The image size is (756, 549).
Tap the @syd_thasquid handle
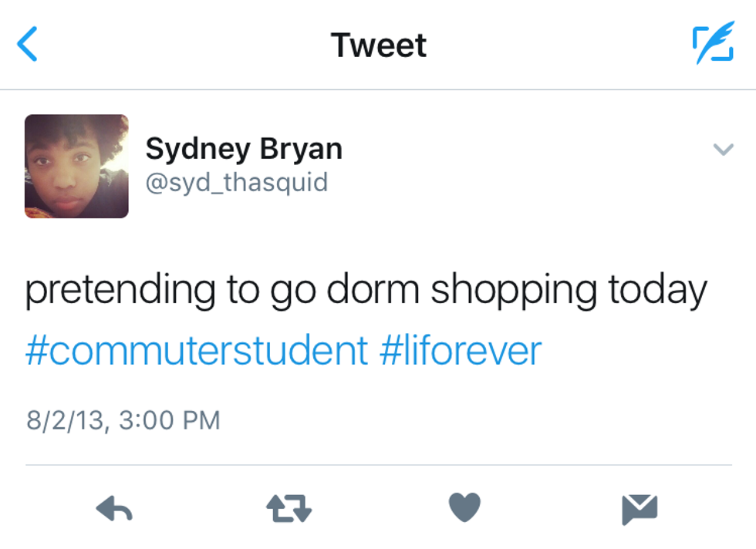(x=237, y=183)
